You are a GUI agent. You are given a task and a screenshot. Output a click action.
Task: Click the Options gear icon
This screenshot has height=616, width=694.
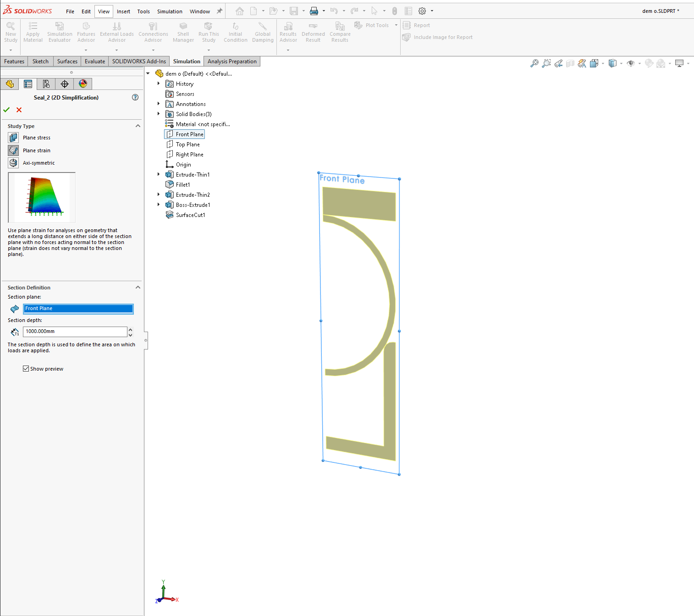[x=422, y=11]
